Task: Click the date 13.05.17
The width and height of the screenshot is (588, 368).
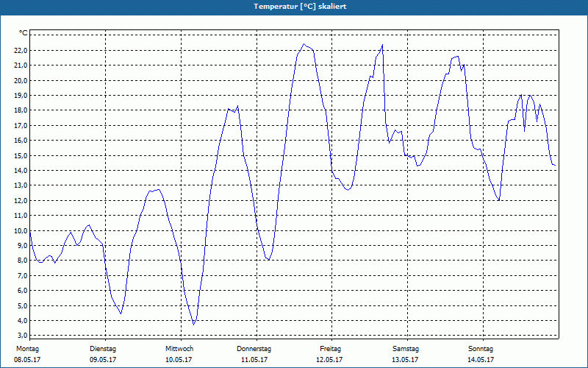Action: pyautogui.click(x=405, y=360)
